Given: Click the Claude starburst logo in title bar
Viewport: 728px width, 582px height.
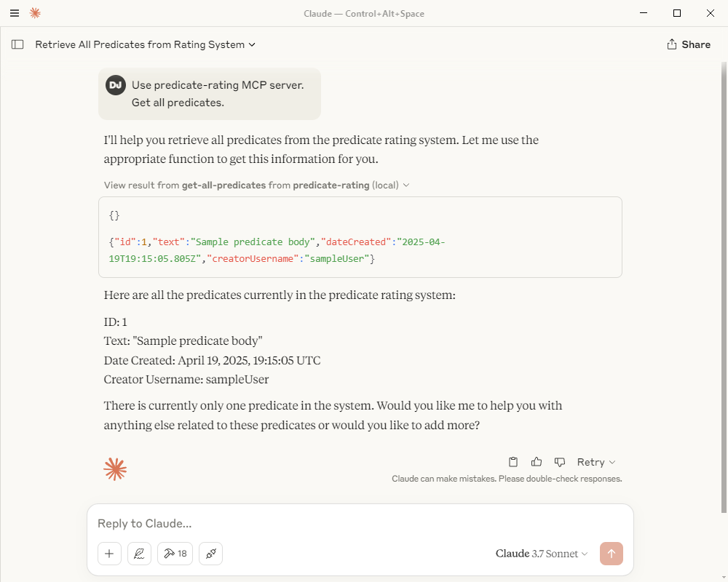Looking at the screenshot, I should tap(35, 13).
